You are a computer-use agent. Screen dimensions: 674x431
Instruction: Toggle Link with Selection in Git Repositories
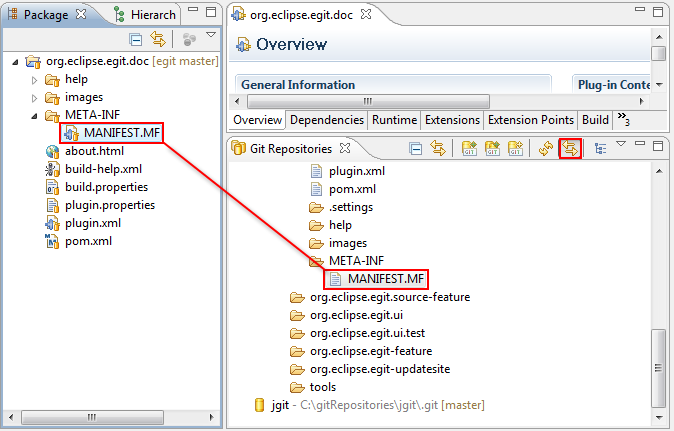[x=438, y=149]
